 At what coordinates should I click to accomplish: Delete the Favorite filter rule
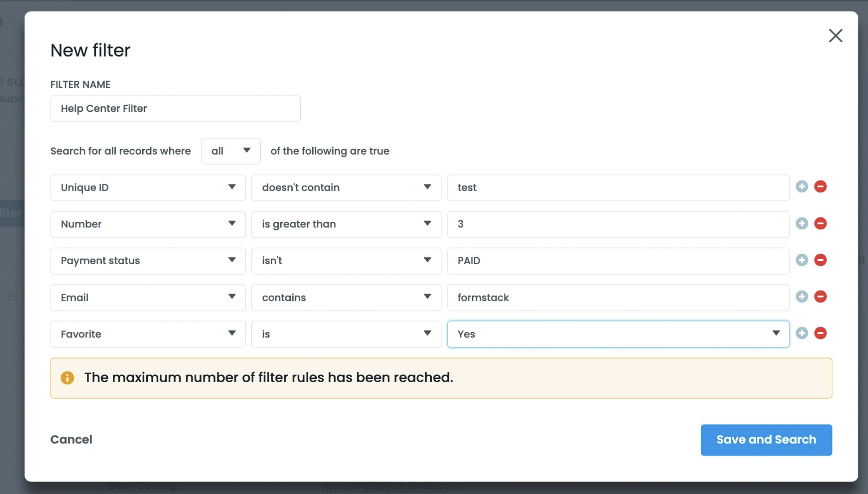(x=820, y=333)
